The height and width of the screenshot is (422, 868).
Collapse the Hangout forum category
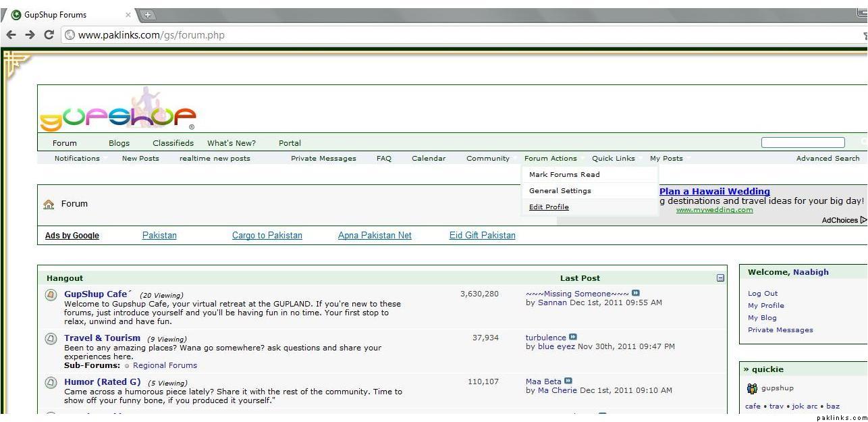(x=720, y=278)
